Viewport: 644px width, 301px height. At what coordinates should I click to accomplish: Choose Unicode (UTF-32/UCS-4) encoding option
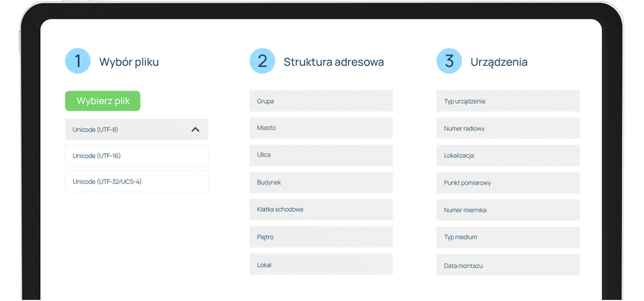tap(136, 182)
